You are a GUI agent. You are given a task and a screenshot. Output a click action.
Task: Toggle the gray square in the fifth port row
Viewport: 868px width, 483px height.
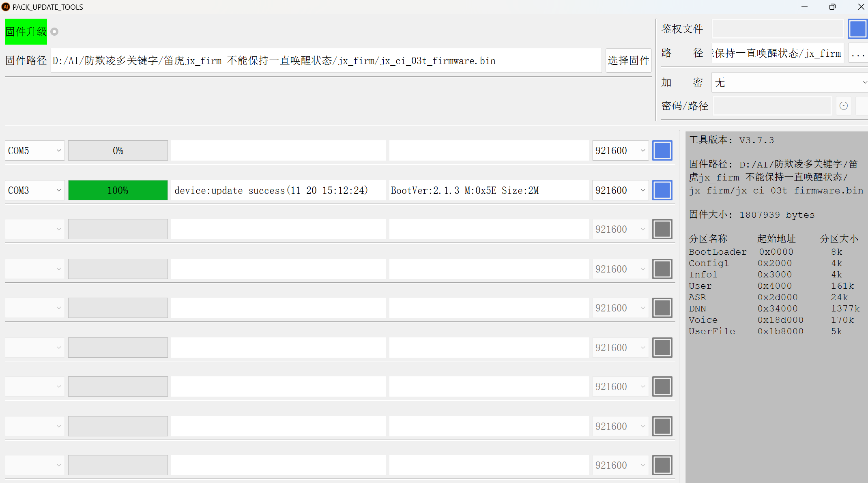coord(662,308)
